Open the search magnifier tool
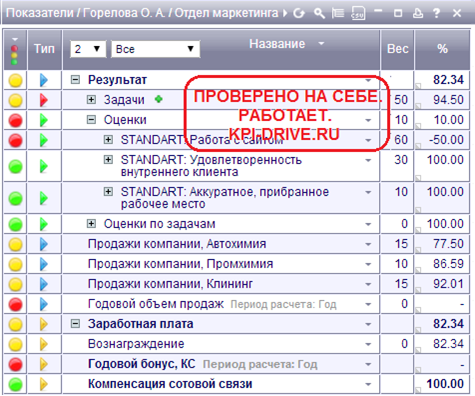Screen dimensions: 475x396 point(319,13)
